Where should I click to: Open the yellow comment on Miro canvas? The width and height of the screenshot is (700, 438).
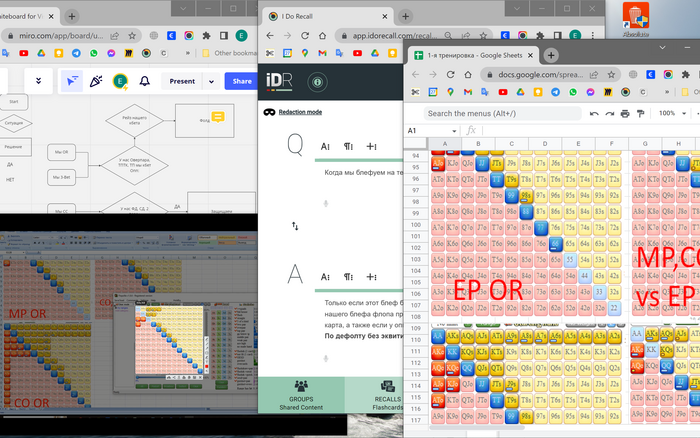click(218, 117)
